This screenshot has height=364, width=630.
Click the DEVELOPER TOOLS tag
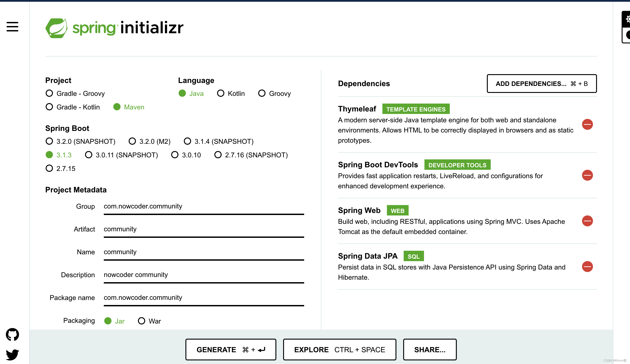point(457,165)
